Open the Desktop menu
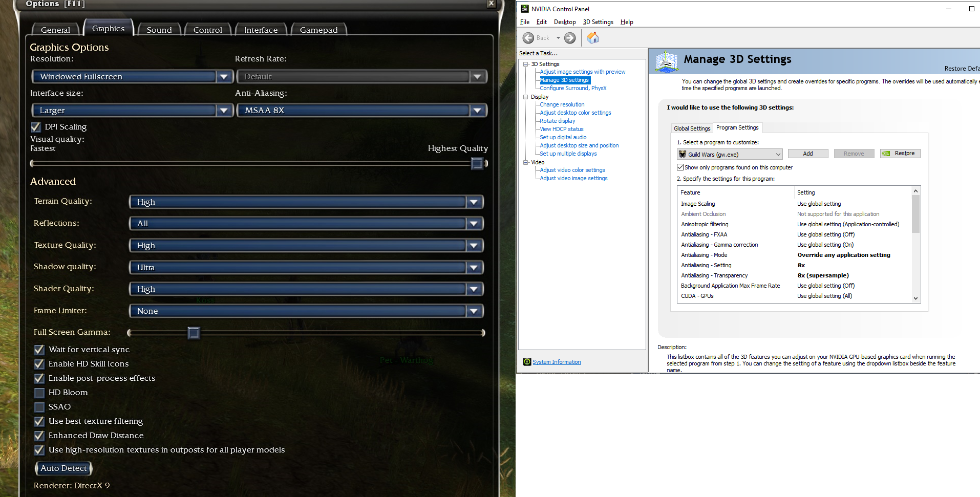Viewport: 980px width, 497px height. click(x=565, y=22)
